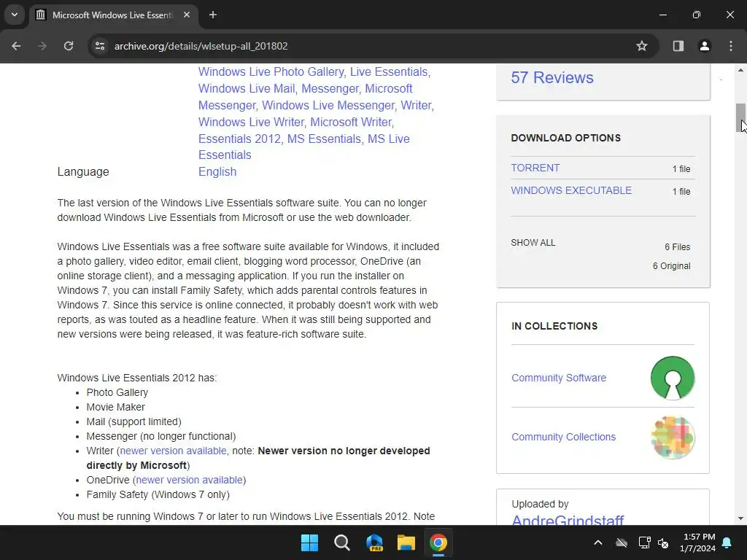Click the WINDOWS EXECUTABLE download link
Image resolution: width=747 pixels, height=560 pixels.
[x=571, y=190]
